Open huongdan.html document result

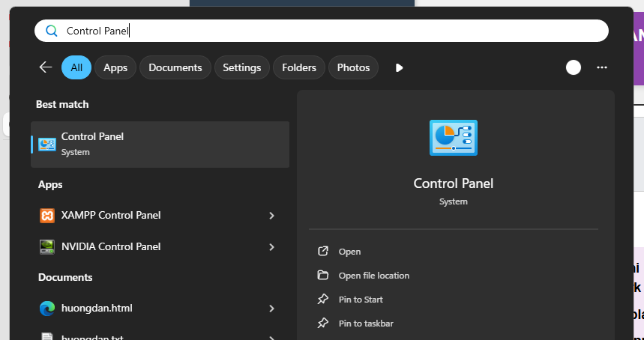tap(160, 308)
